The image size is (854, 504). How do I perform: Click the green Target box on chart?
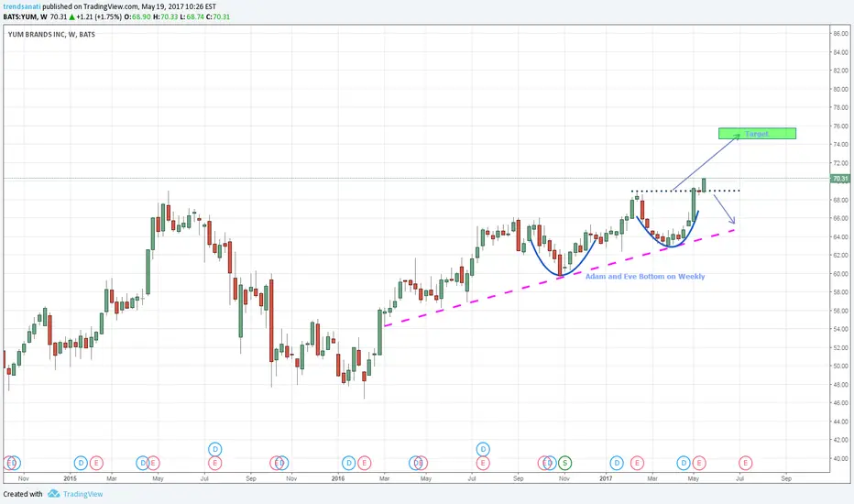click(757, 134)
